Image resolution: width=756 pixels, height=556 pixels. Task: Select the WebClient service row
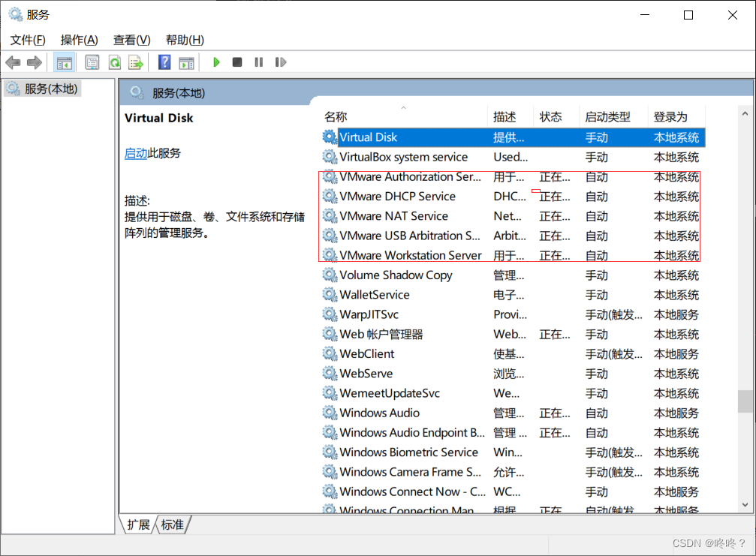tap(513, 354)
